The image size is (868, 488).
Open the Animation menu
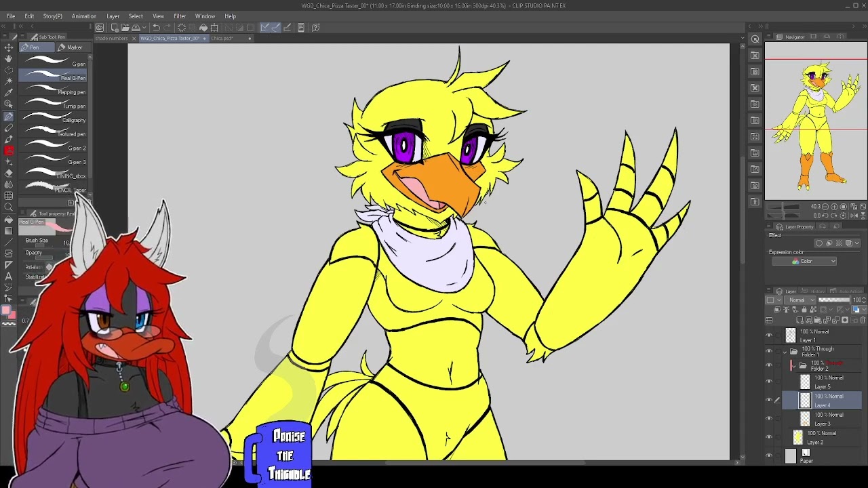point(84,16)
